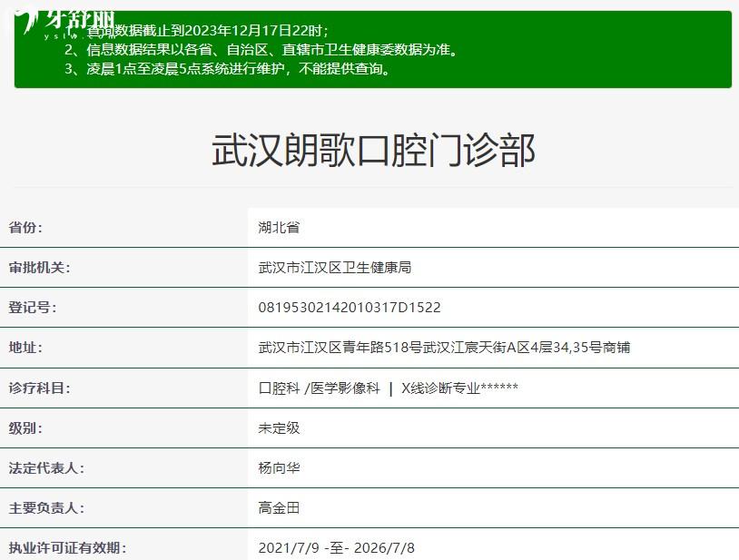Screen dimensions: 739x560
Task: Click the 执业许可证有效期 label
Action: click(x=67, y=548)
